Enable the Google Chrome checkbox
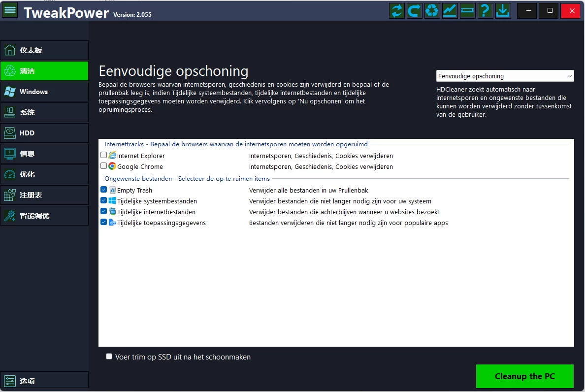The width and height of the screenshot is (585, 392). (103, 166)
